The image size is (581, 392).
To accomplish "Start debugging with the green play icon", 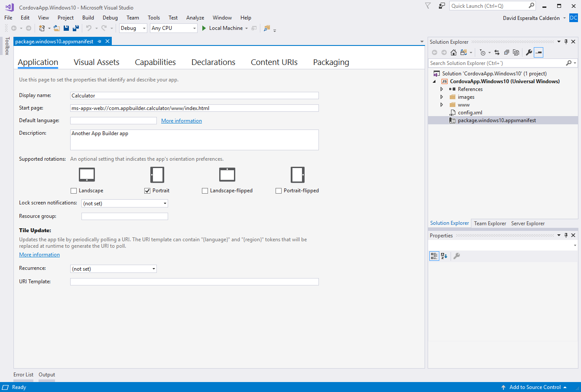I will 204,28.
